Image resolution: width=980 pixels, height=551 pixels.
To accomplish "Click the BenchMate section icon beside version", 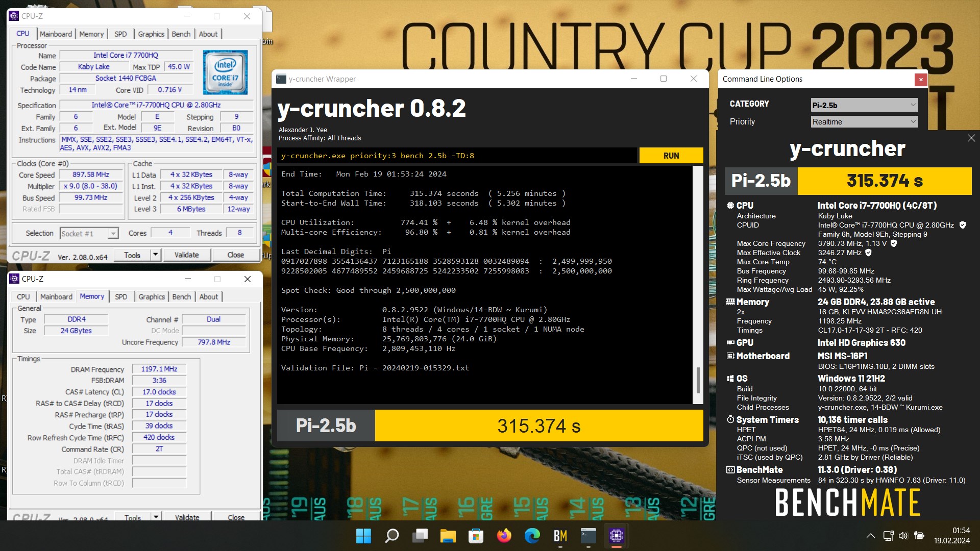I will tap(730, 469).
